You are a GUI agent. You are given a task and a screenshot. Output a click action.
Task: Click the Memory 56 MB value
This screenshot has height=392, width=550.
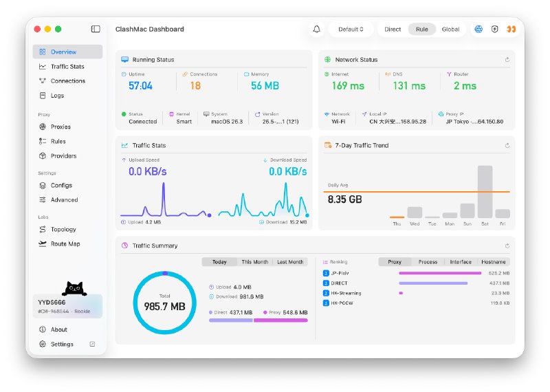click(265, 86)
